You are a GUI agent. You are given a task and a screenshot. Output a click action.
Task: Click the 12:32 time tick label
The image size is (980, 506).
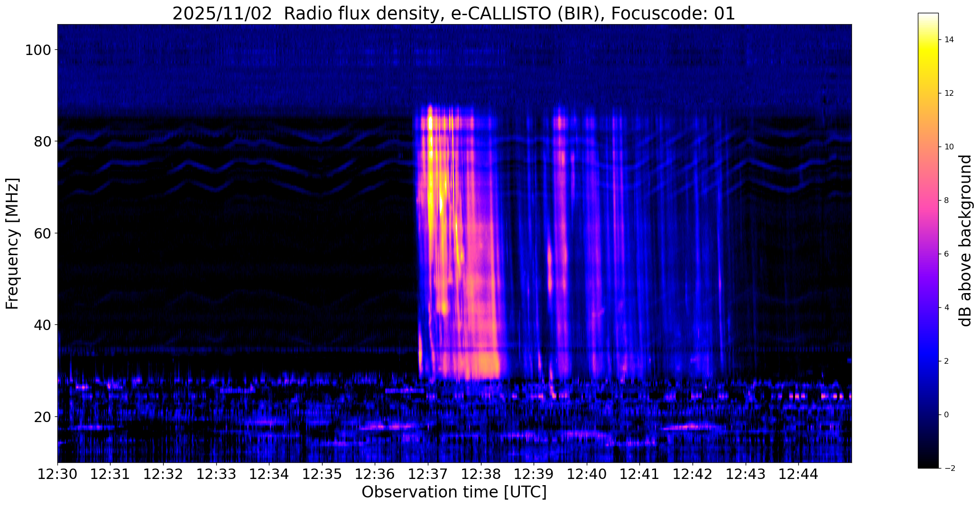point(163,474)
